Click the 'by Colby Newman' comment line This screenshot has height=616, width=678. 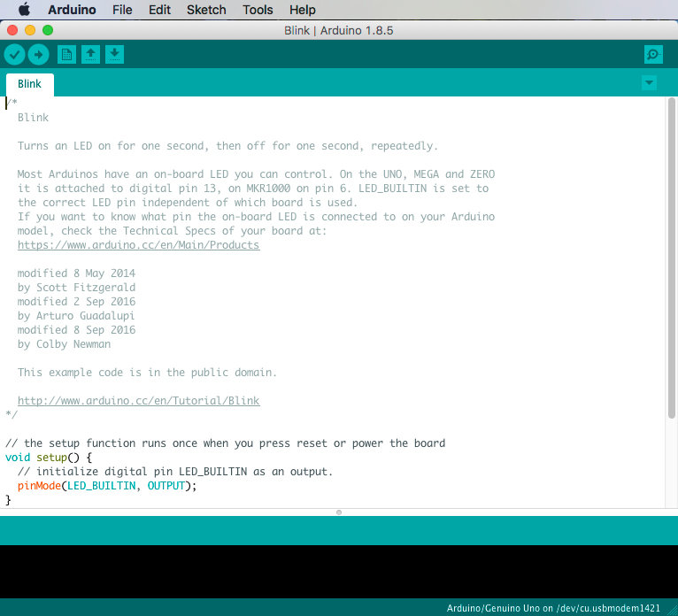point(64,344)
